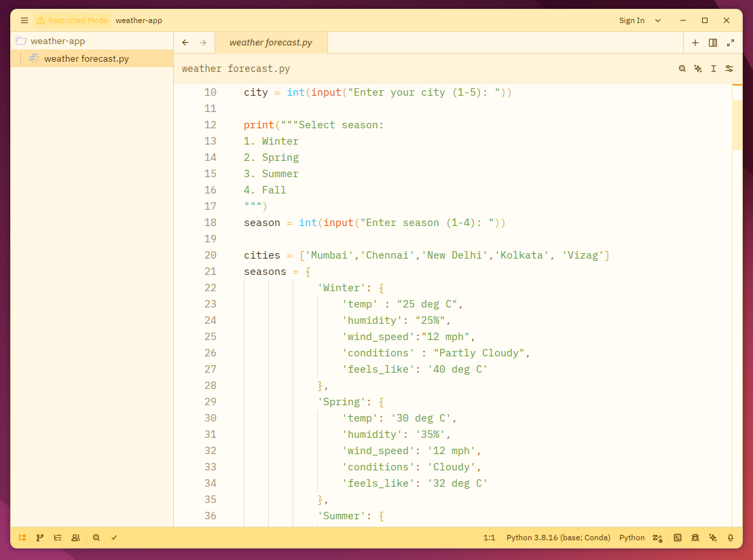
Task: Open the main hamburger menu
Action: [24, 20]
